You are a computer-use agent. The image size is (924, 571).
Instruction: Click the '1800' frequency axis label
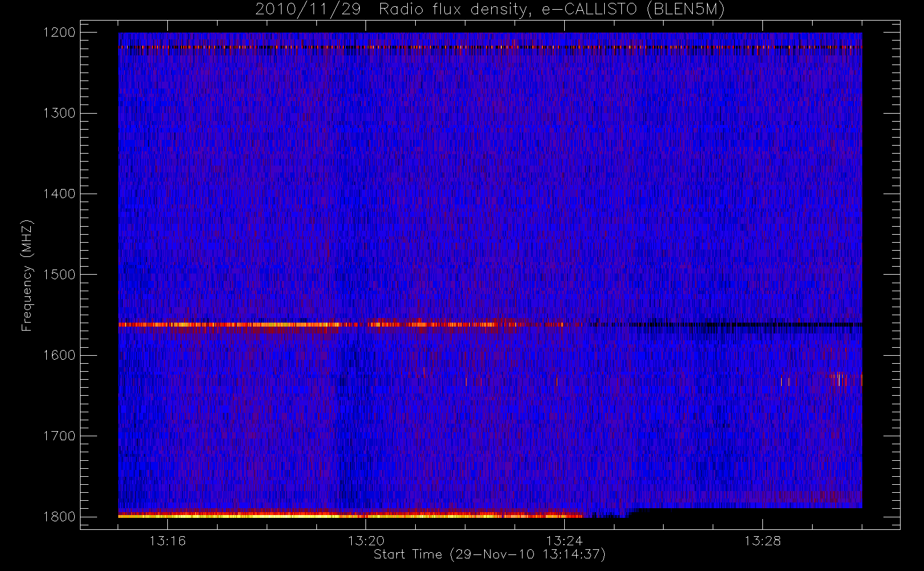click(59, 516)
